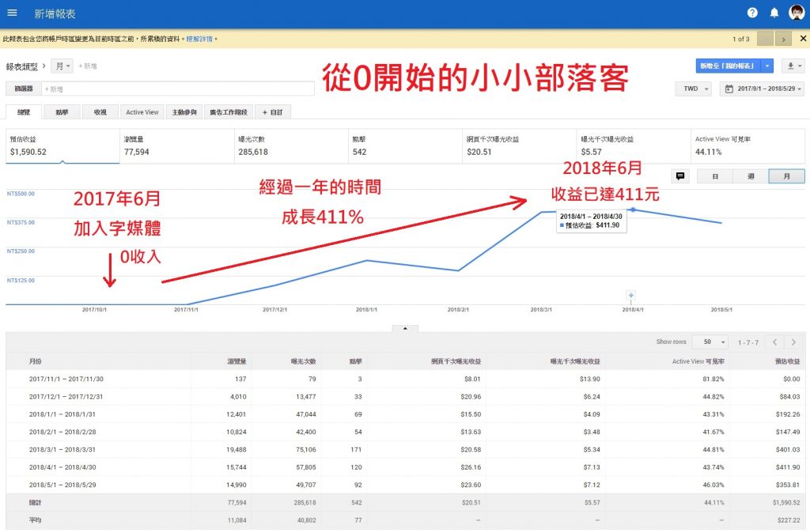Switch chart to monthly (月) view
The width and height of the screenshot is (810, 532).
(x=786, y=177)
